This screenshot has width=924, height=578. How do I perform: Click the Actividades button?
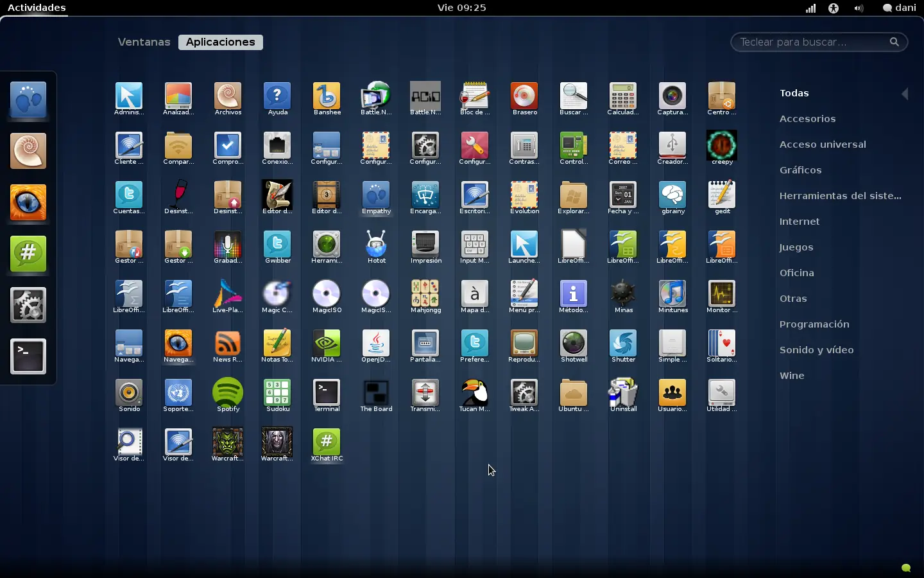click(37, 8)
